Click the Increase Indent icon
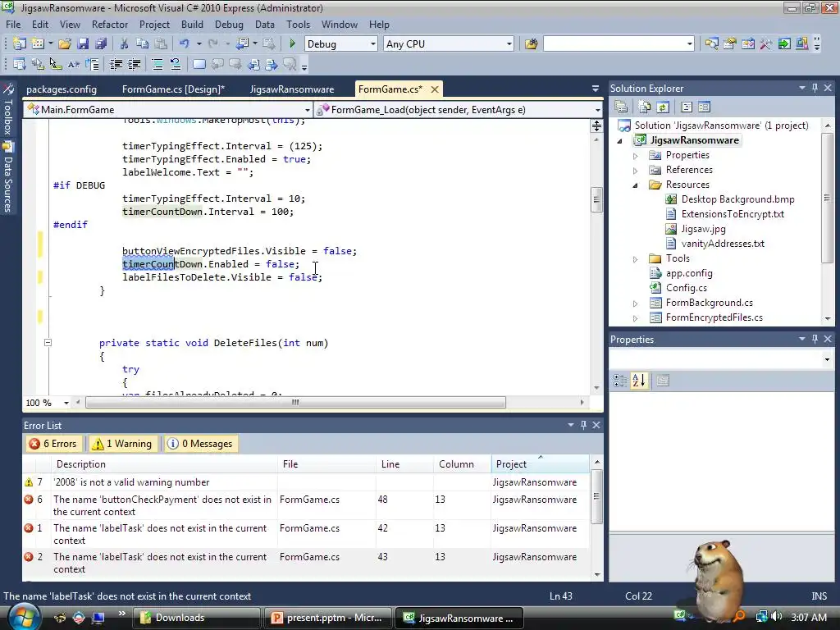Viewport: 840px width, 630px height. click(x=134, y=65)
